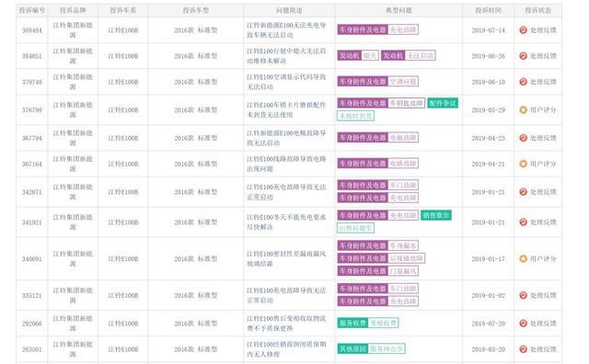This screenshot has width=589, height=364.
Task: Click complaint number 388484
Action: point(32,30)
